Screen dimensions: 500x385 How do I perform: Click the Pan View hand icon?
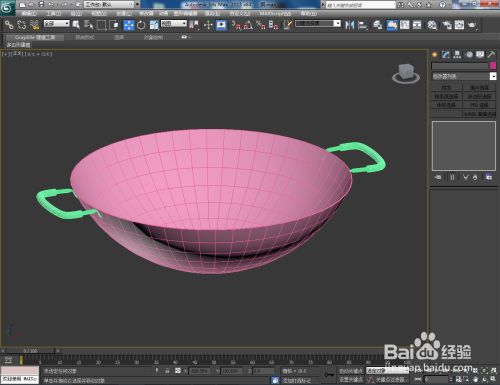tap(476, 379)
